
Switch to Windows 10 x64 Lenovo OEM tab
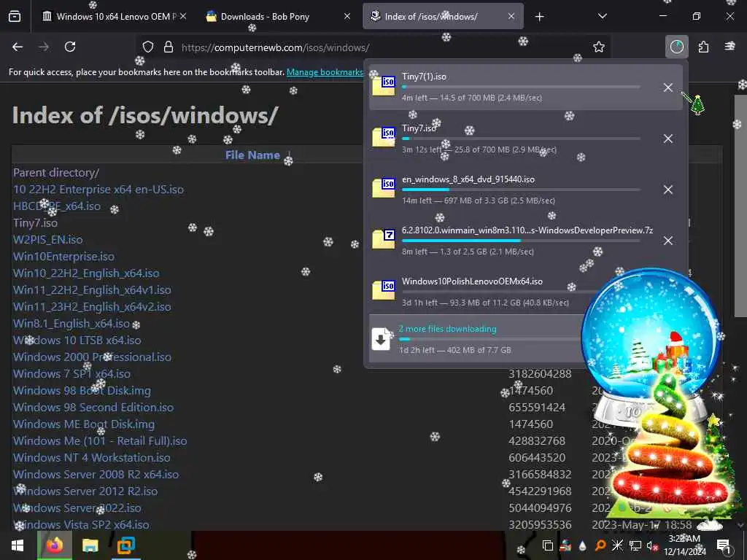(x=116, y=17)
